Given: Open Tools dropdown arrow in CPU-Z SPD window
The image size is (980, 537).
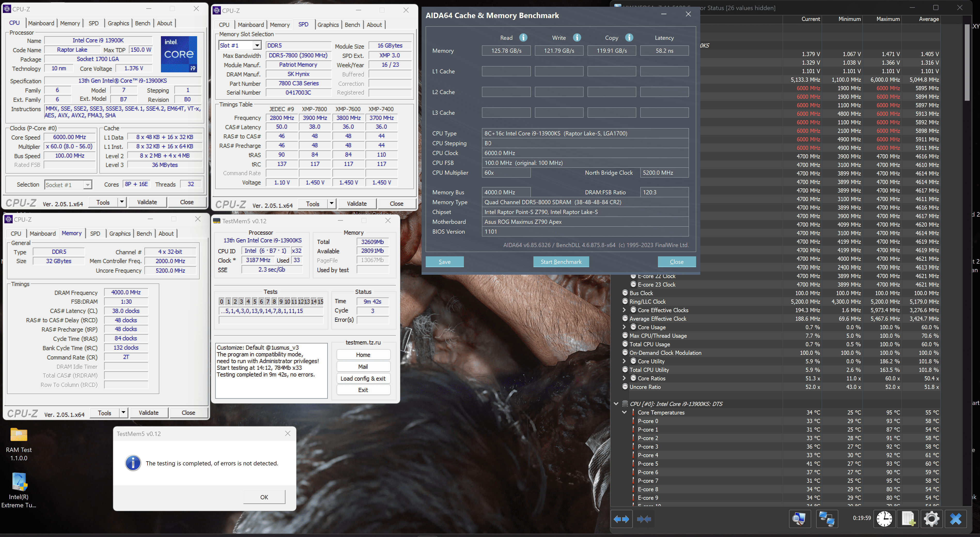Looking at the screenshot, I should click(x=331, y=204).
